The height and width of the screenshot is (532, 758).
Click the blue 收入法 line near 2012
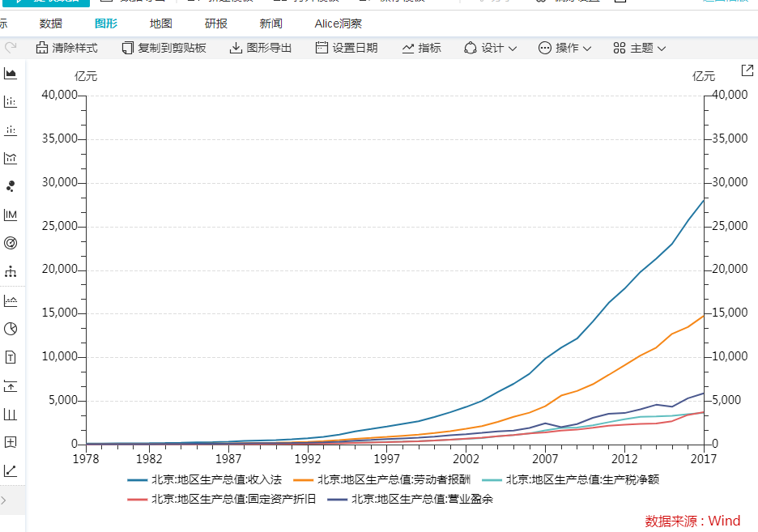(624, 288)
